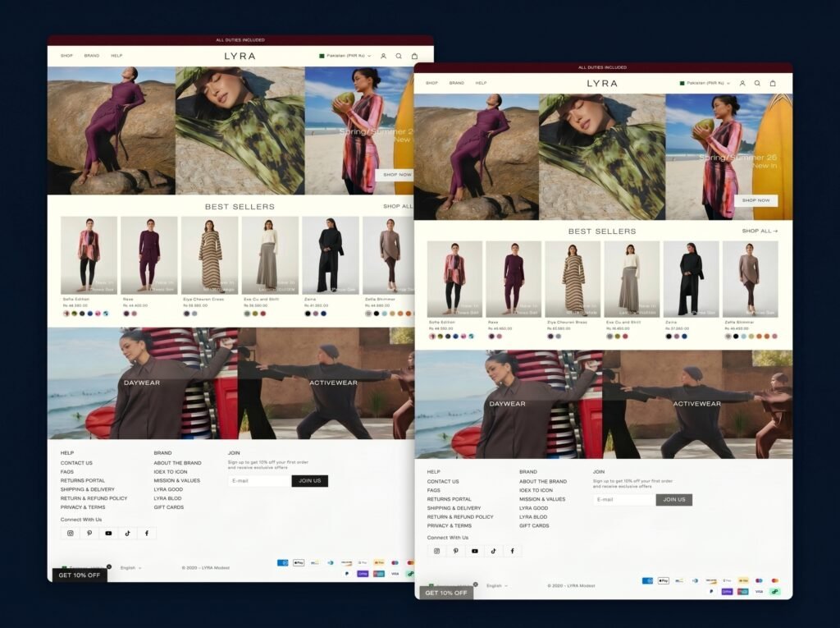Dismiss the GET 10% OFF popup on the left page

pyautogui.click(x=109, y=566)
